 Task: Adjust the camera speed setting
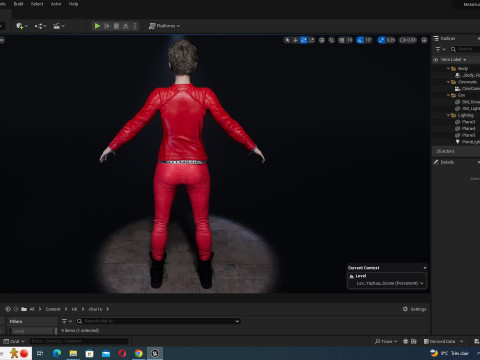(408, 40)
